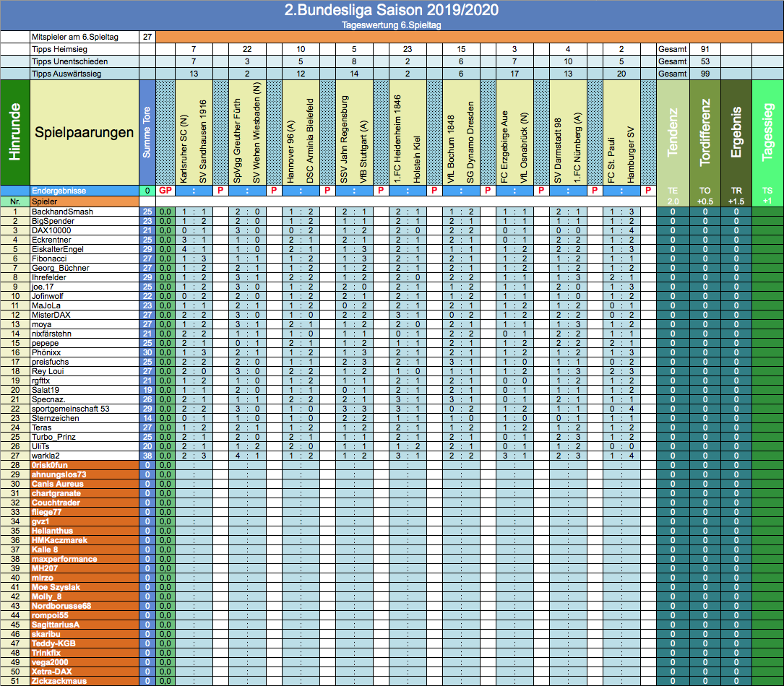Select player 'nixfärstehn'
The height and width of the screenshot is (686, 784).
pos(85,334)
